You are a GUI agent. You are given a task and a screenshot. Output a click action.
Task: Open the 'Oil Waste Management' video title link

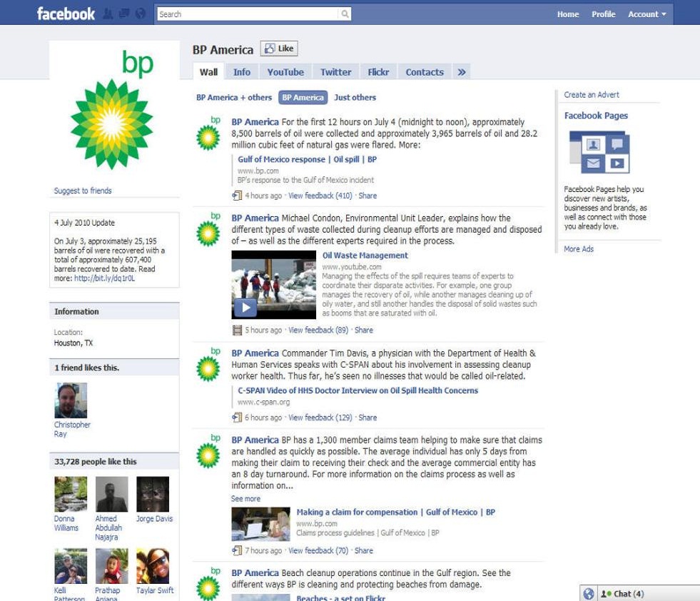(365, 256)
